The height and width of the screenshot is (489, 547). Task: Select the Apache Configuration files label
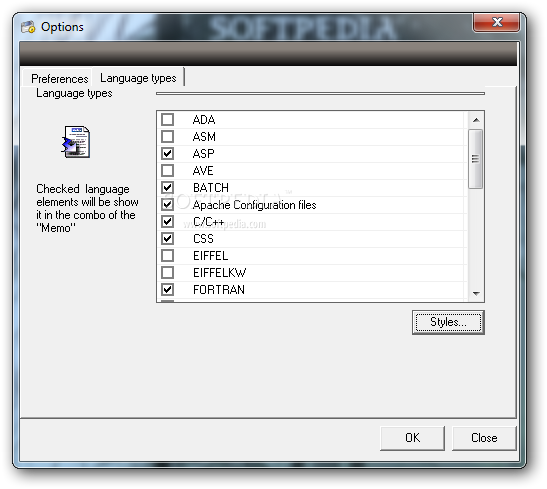[254, 205]
